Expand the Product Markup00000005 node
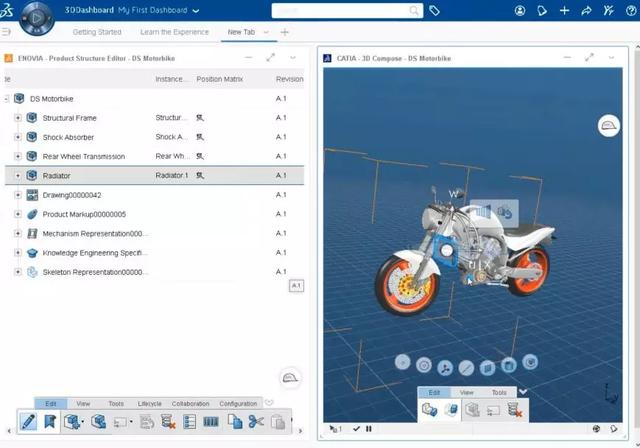The image size is (640, 448). pyautogui.click(x=18, y=214)
